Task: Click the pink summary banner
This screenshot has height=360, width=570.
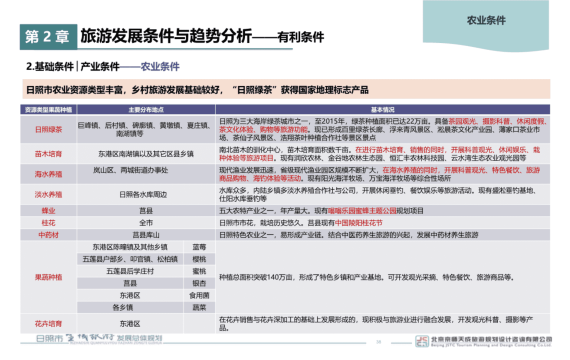Action: pos(286,89)
